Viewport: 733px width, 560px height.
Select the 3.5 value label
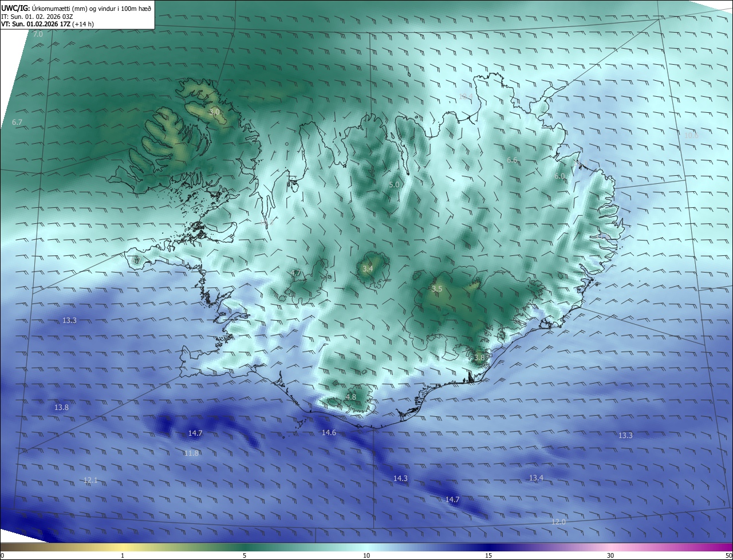click(x=437, y=289)
